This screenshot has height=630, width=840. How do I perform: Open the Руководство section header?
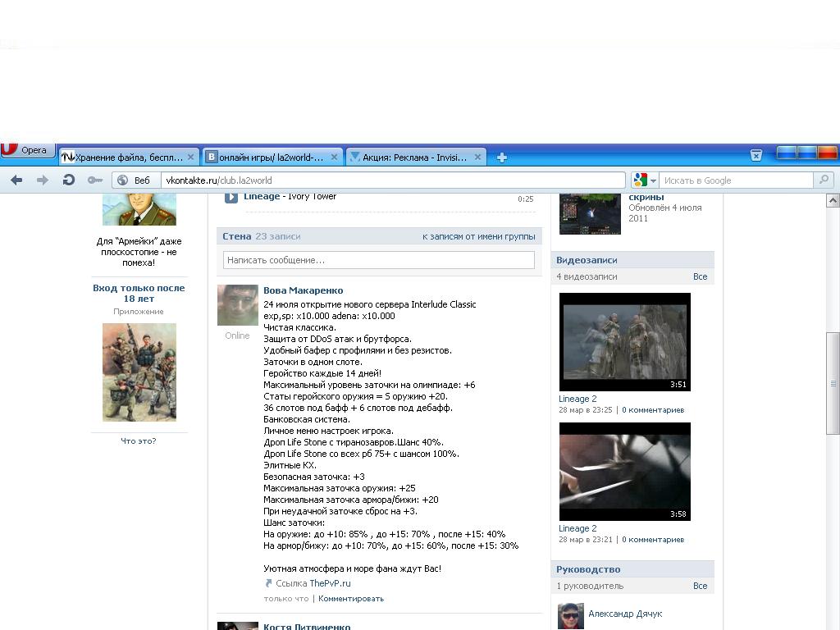click(x=588, y=569)
